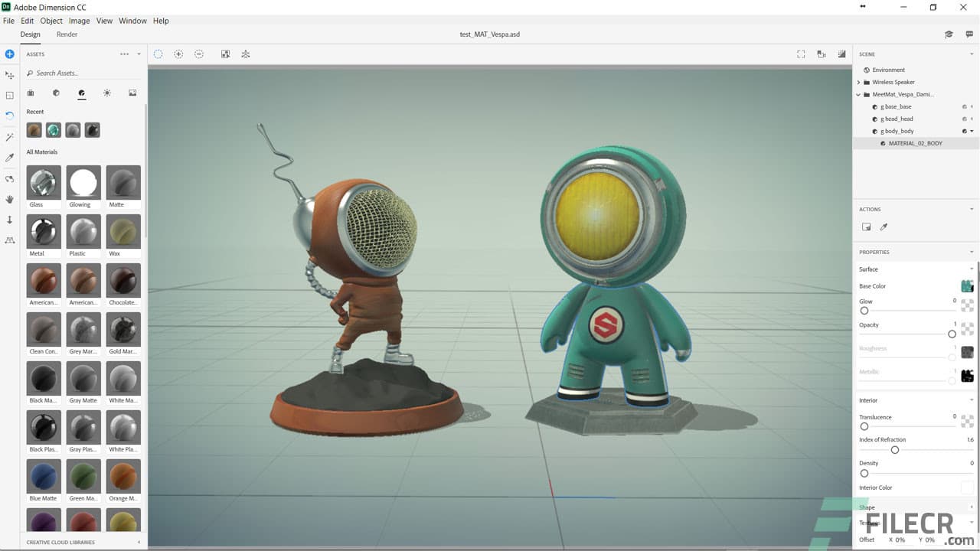Open the Lights category in Assets panel

pyautogui.click(x=107, y=93)
